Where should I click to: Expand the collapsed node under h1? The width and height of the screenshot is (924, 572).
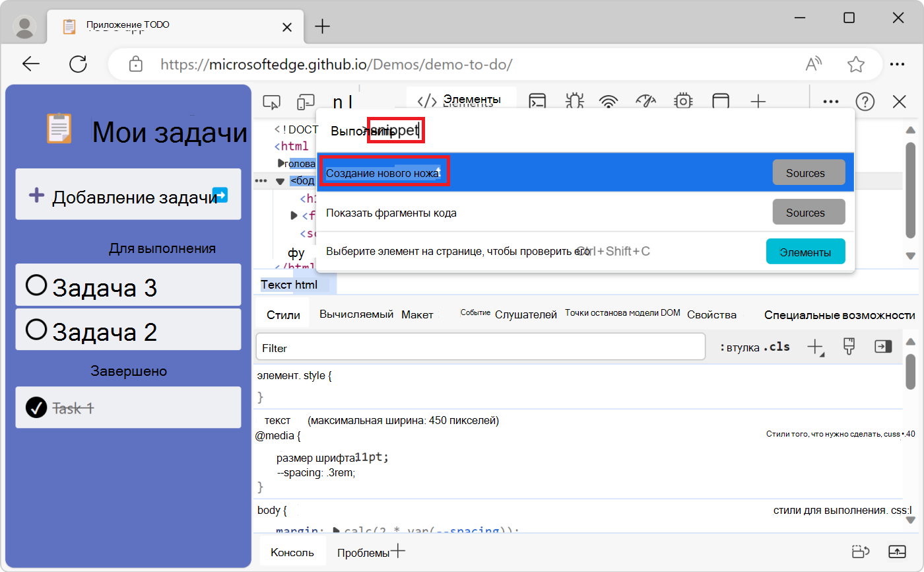click(294, 215)
